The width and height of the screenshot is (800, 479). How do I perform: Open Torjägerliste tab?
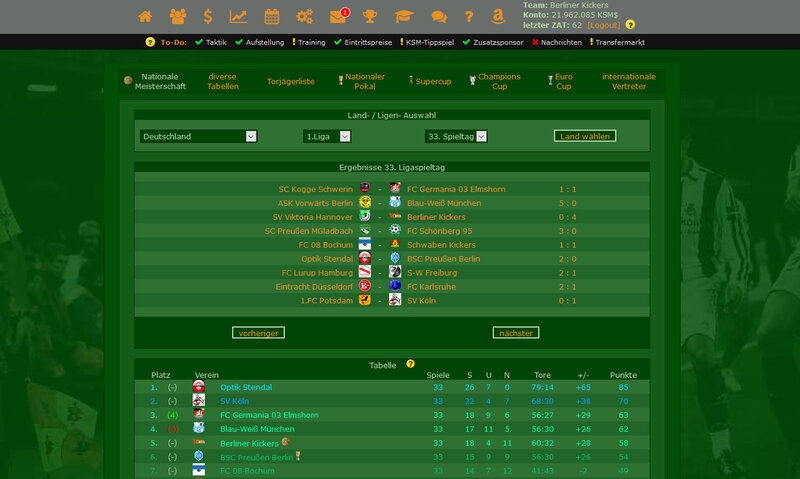pos(291,81)
